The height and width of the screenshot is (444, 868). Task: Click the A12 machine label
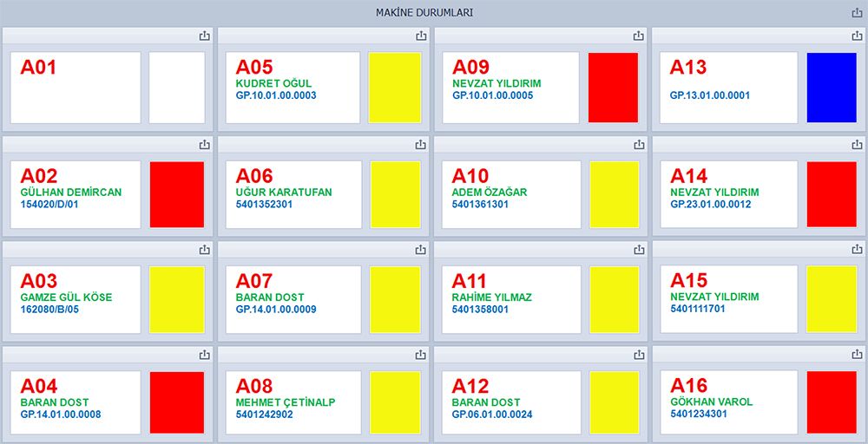click(470, 386)
